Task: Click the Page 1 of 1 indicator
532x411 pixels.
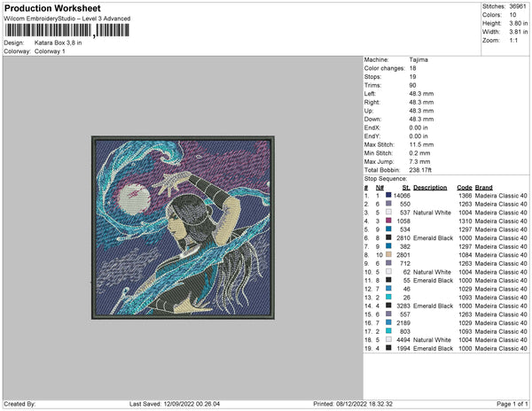Action: pyautogui.click(x=512, y=404)
